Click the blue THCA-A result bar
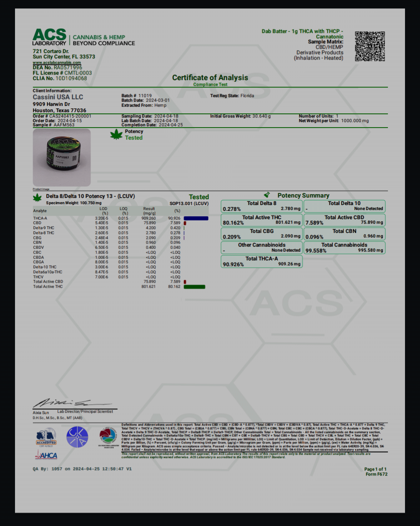 coord(196,218)
